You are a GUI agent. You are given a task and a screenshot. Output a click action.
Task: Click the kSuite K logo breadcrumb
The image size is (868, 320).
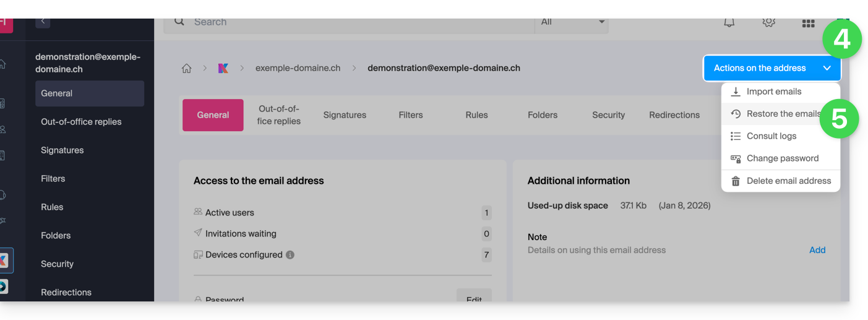pyautogui.click(x=223, y=68)
